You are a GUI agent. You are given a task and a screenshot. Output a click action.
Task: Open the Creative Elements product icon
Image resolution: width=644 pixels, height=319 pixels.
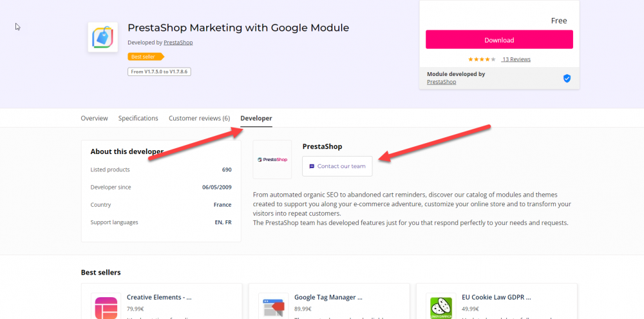[105, 306]
